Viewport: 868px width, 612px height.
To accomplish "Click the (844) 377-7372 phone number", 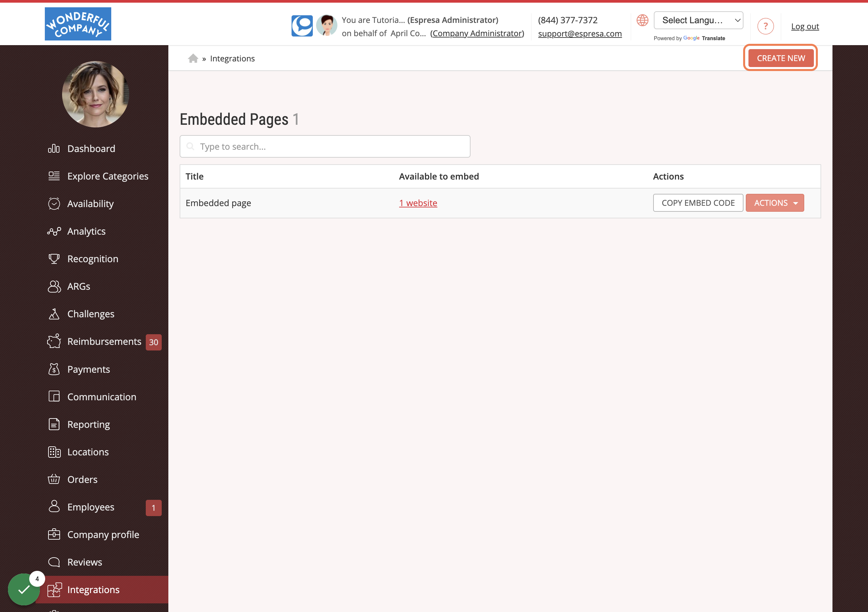I will pos(567,20).
